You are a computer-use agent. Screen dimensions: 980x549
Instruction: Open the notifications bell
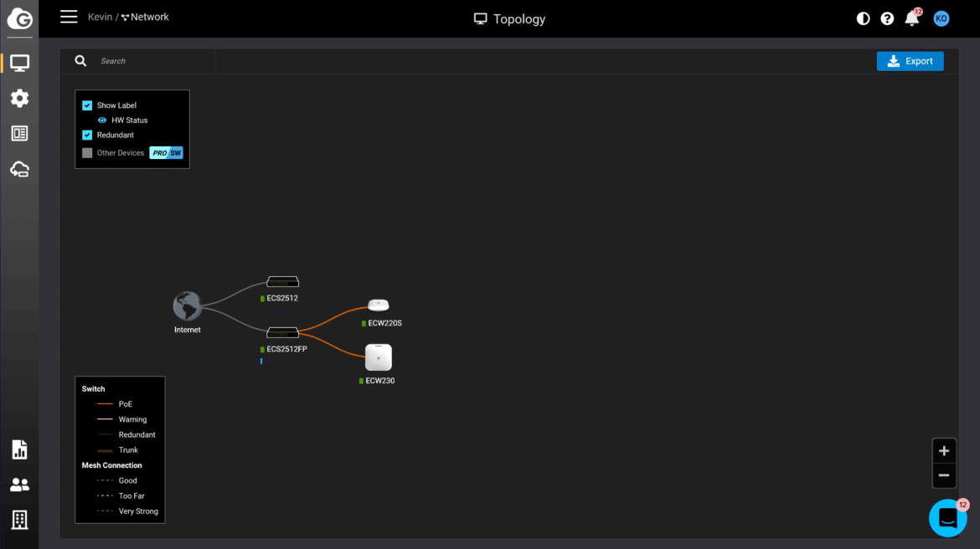click(912, 18)
